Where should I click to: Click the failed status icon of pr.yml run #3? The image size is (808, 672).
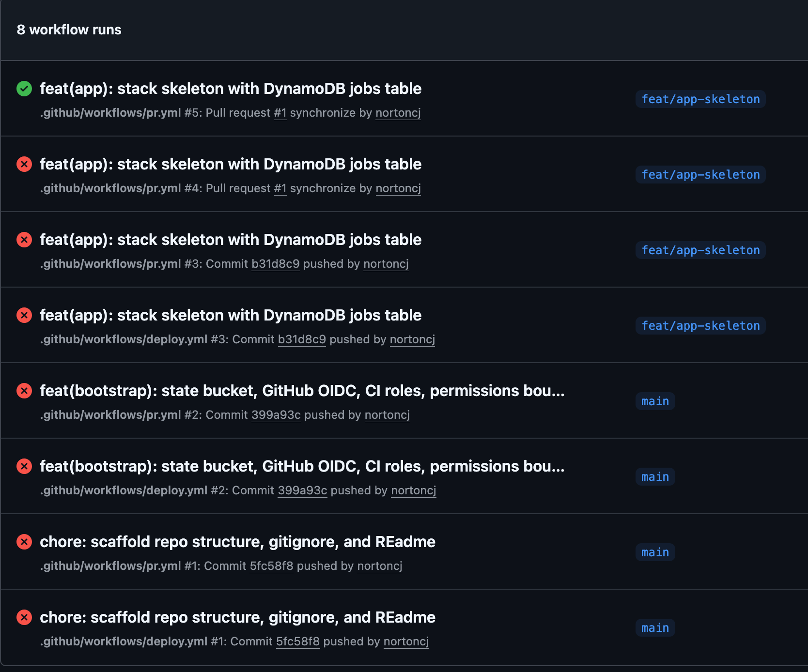24,240
